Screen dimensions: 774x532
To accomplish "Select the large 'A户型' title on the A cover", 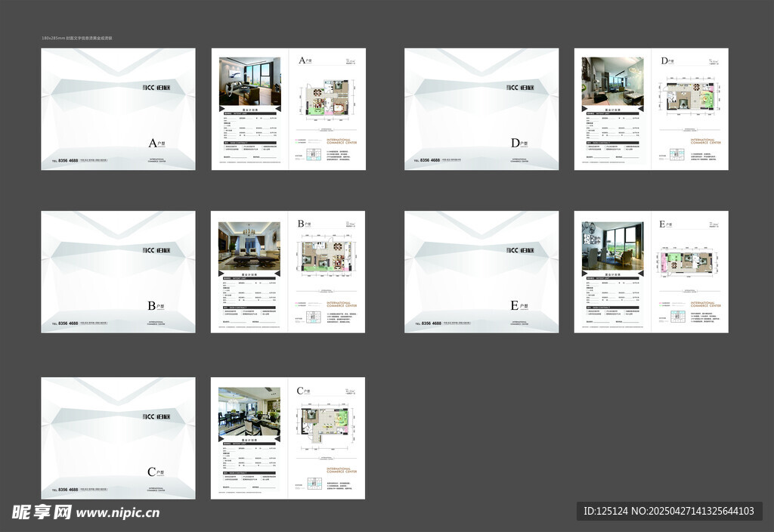I will 157,143.
